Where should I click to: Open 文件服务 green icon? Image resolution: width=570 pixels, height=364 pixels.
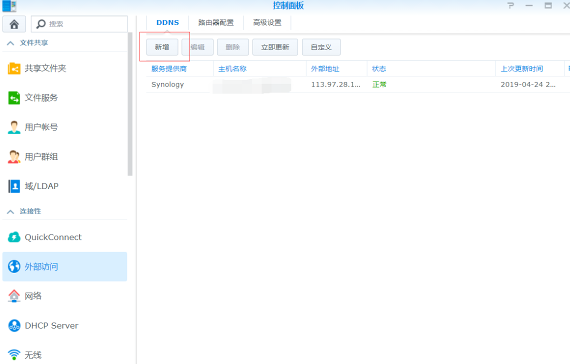pyautogui.click(x=14, y=97)
